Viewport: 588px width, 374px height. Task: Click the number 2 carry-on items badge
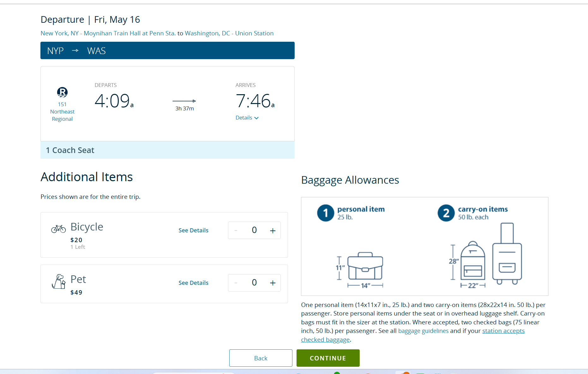(x=446, y=213)
